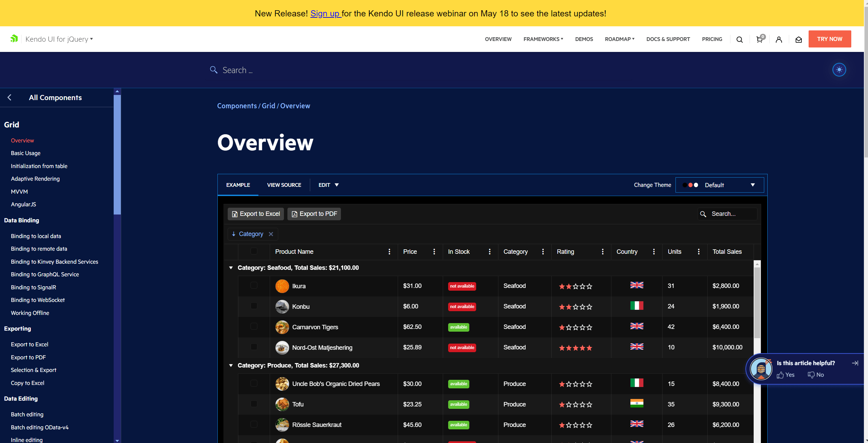Open Units column menu dots

699,252
